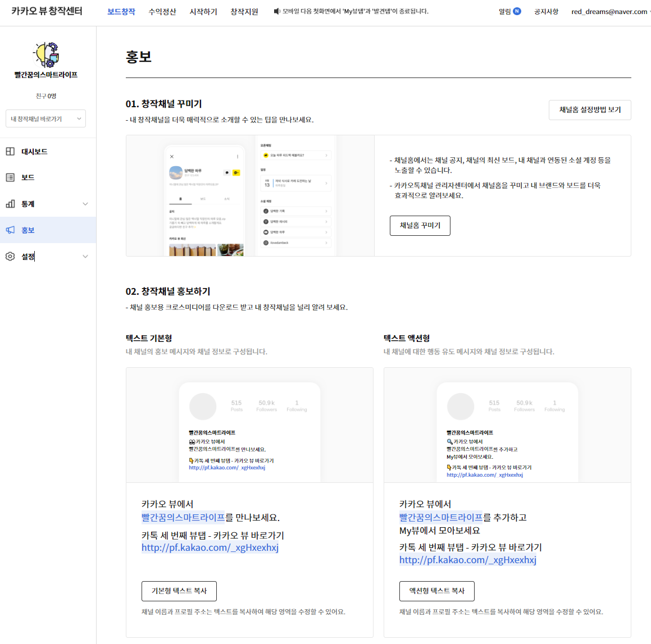Click the blue N notification badge
The image size is (651, 644).
(x=517, y=11)
